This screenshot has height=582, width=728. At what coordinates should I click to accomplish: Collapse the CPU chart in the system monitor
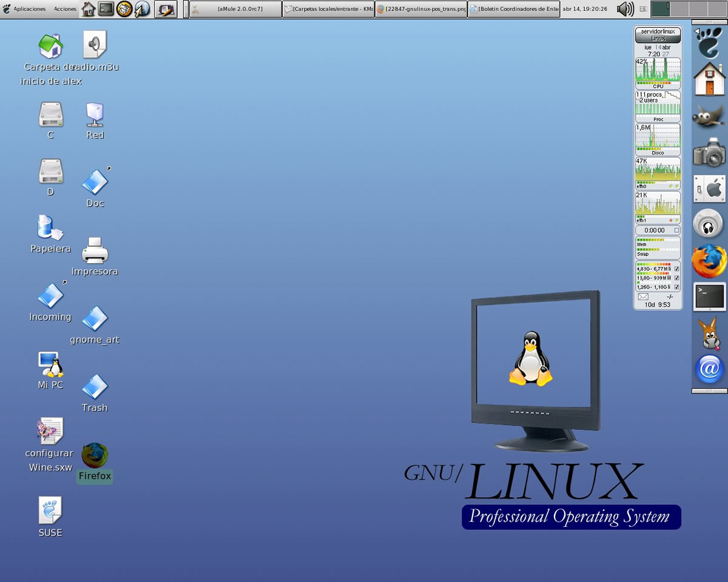658,86
